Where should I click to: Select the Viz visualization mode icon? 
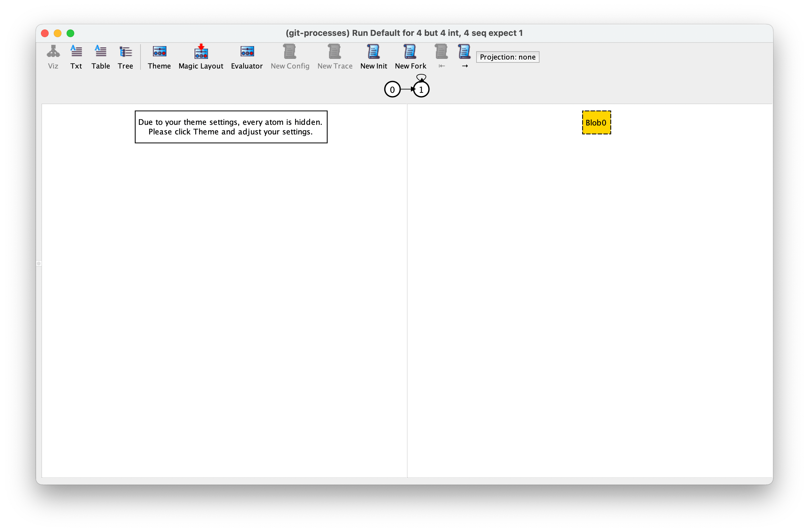click(53, 57)
